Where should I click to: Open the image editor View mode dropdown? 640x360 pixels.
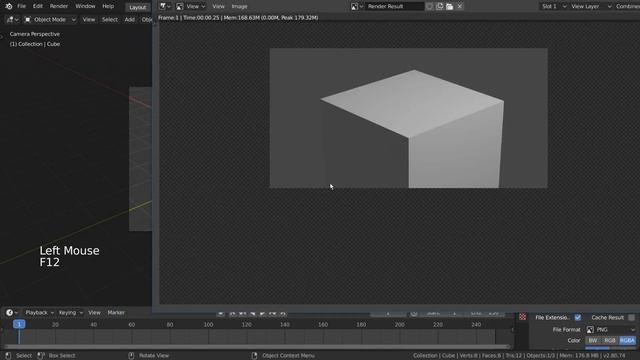tap(191, 6)
